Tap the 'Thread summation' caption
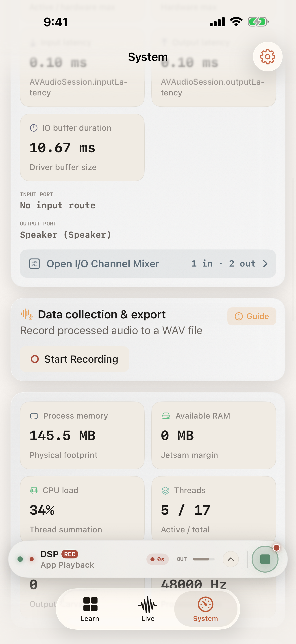 point(66,529)
